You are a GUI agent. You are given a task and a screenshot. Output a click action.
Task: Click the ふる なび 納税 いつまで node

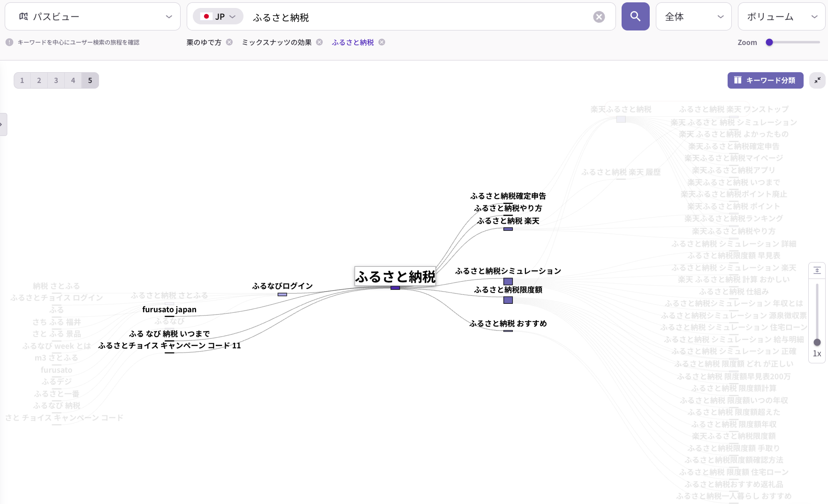(x=169, y=334)
